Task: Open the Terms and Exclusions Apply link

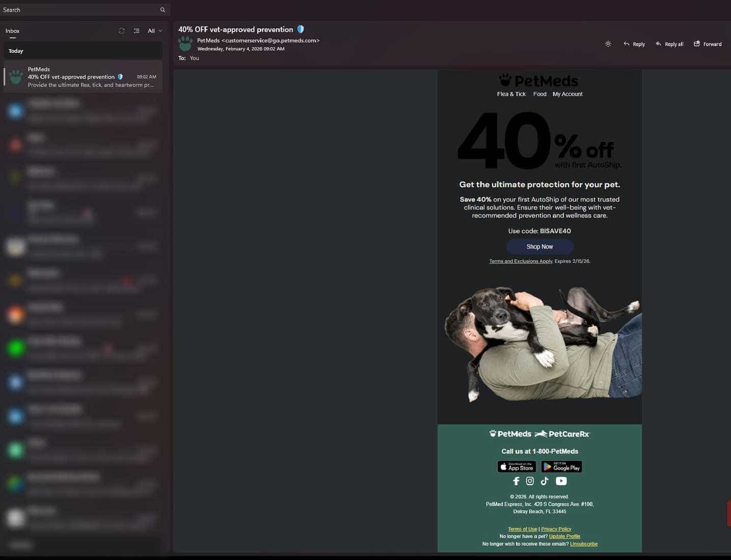Action: 521,261
